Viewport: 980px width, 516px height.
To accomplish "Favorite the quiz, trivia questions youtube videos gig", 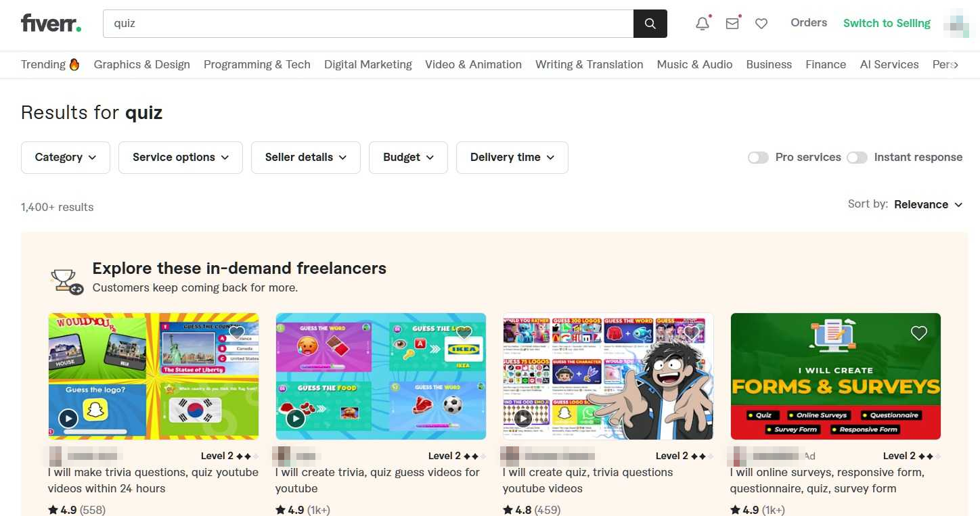I will [691, 333].
